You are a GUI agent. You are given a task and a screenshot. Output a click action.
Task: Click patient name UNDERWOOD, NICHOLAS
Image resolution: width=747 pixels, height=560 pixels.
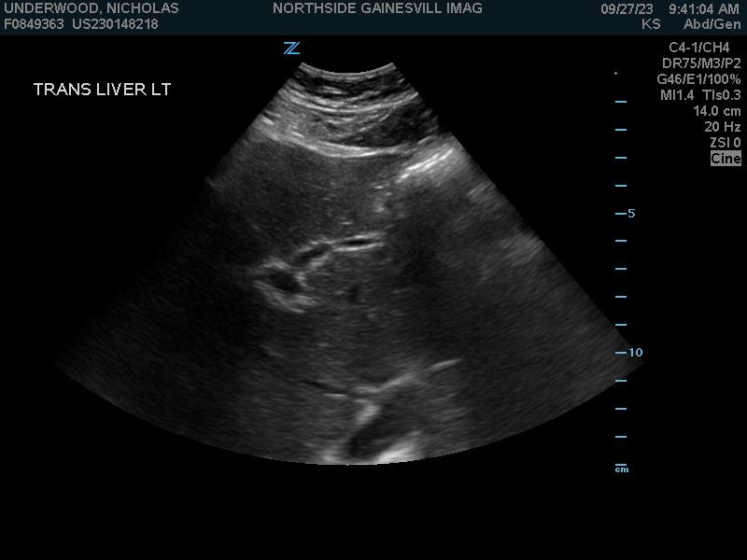coord(91,8)
